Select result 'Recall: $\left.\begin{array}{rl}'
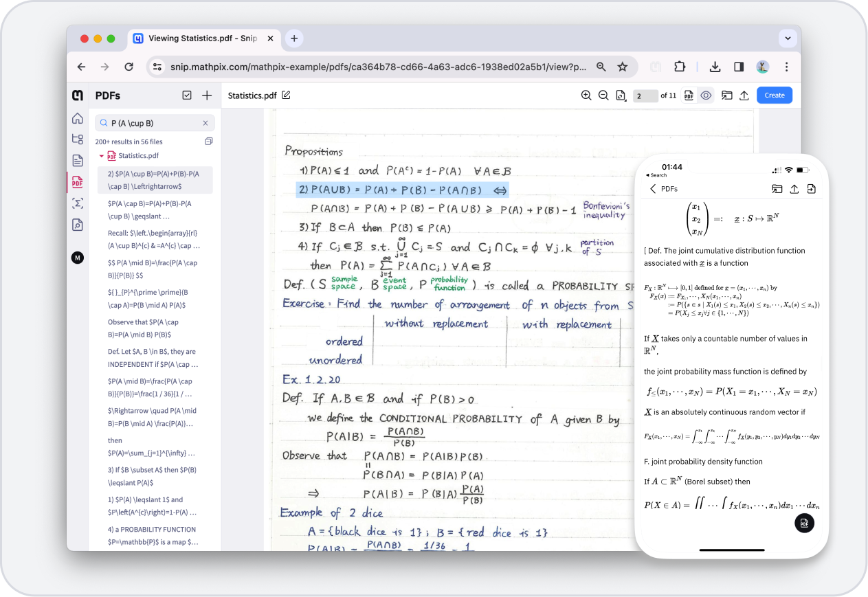Screen dimensions: 868x597 [x=155, y=239]
